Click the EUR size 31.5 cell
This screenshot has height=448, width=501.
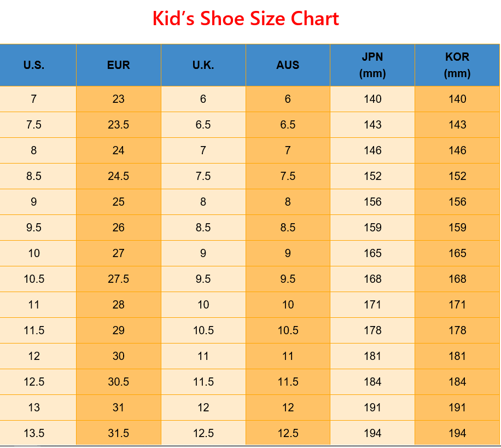[x=119, y=433]
